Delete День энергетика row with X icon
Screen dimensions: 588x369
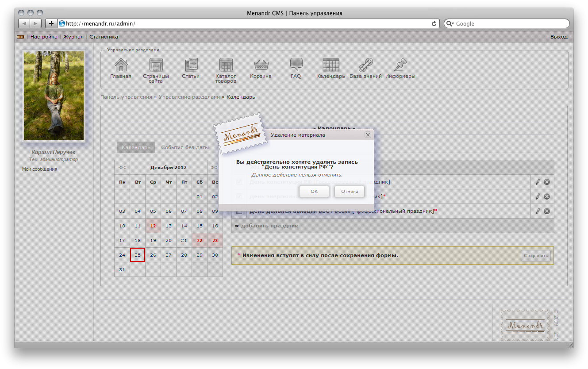[x=547, y=196]
